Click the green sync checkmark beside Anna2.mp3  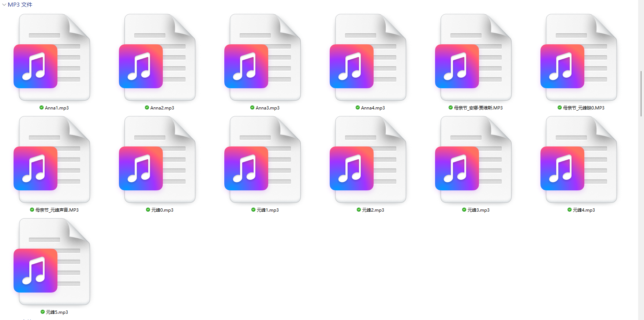(147, 108)
